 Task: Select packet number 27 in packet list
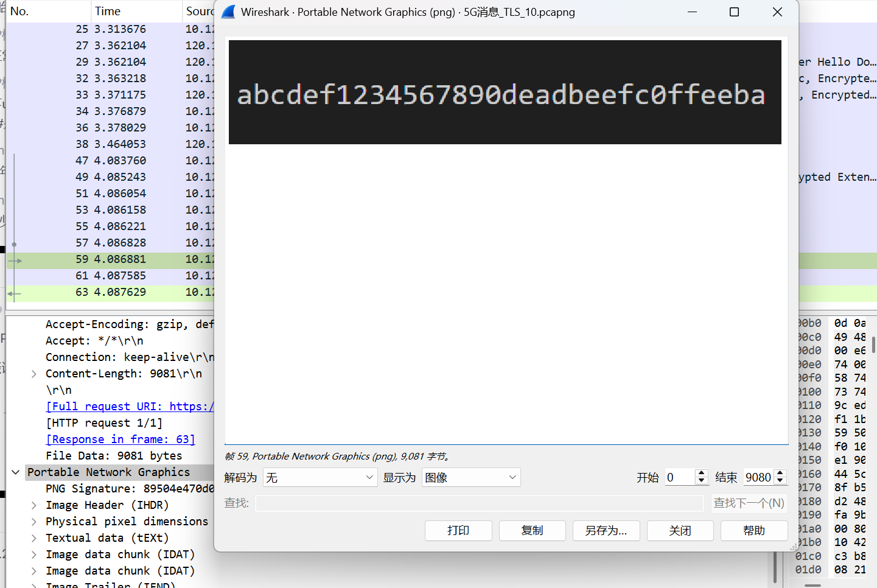(x=110, y=46)
